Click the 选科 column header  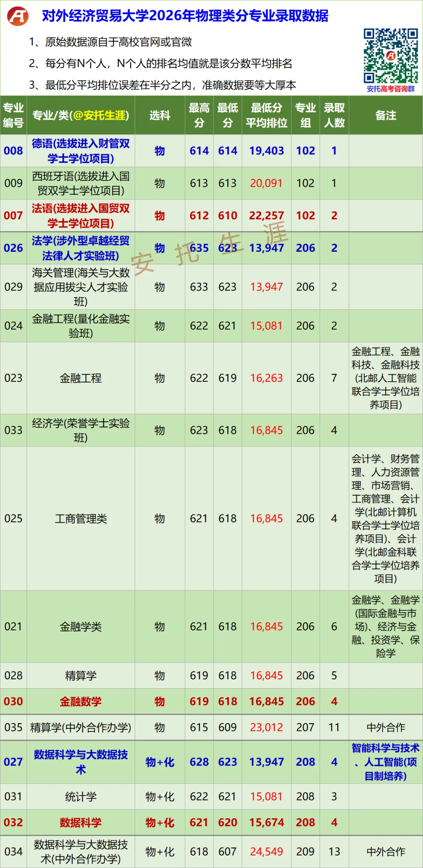point(160,115)
